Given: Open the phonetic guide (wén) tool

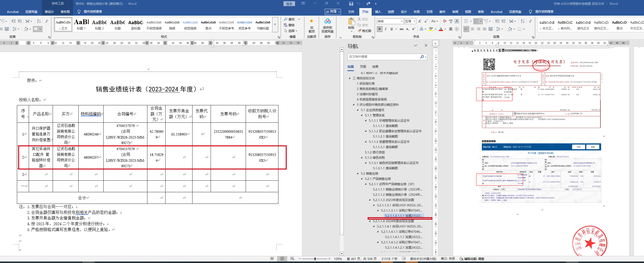Looking at the screenshot, I should [451, 21].
